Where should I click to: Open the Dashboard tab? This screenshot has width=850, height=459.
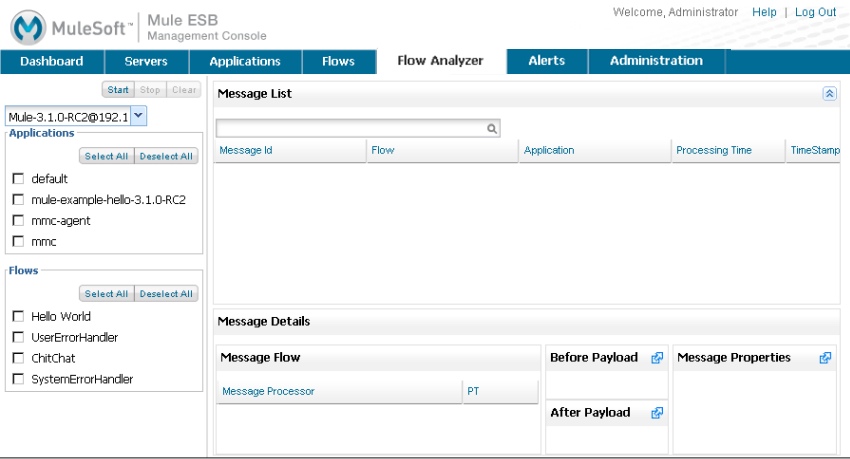(52, 61)
